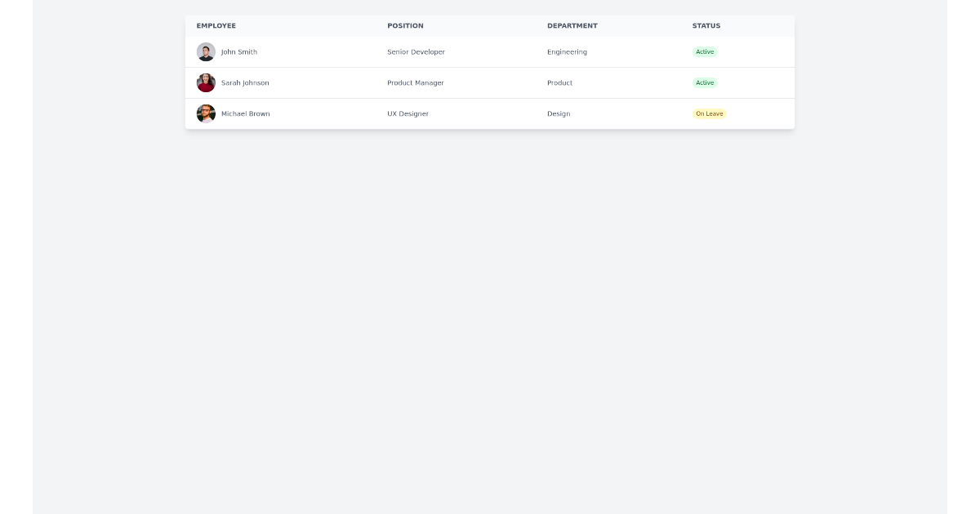This screenshot has width=980, height=514.
Task: Click the EMPLOYEE column header
Action: coord(216,25)
